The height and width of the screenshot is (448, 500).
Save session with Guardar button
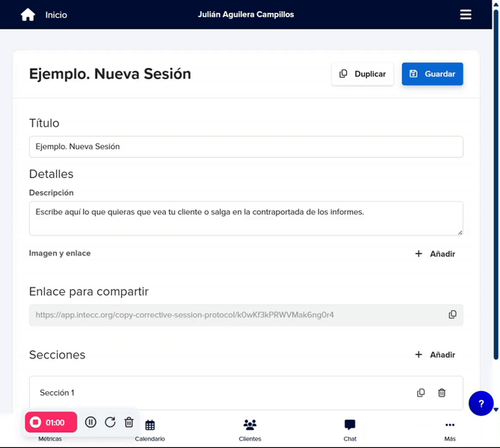(x=433, y=74)
